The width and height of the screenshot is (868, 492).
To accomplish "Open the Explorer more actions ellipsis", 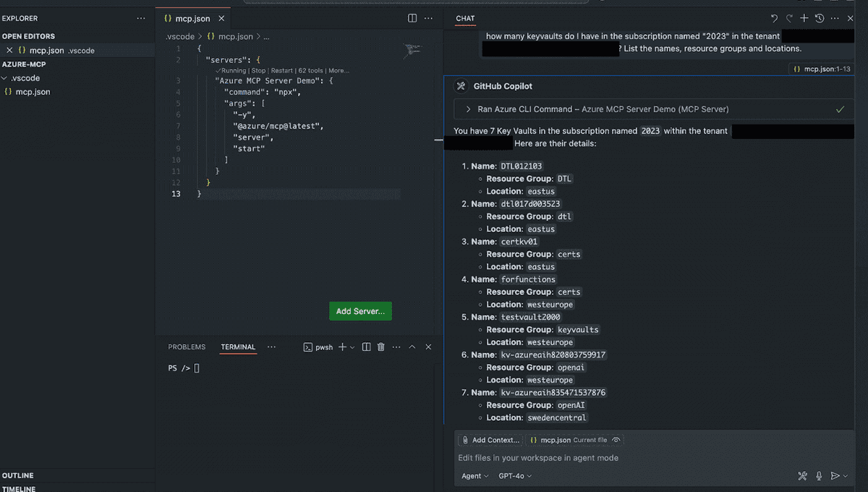I will 140,18.
